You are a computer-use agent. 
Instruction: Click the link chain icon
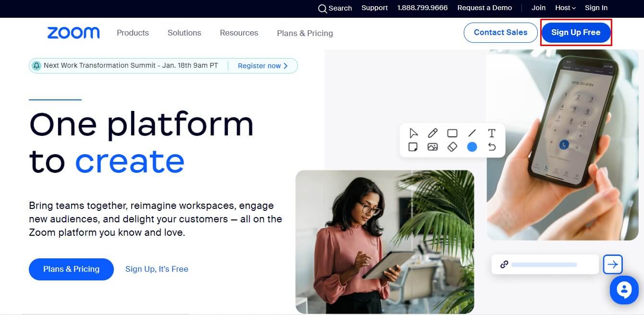click(504, 264)
